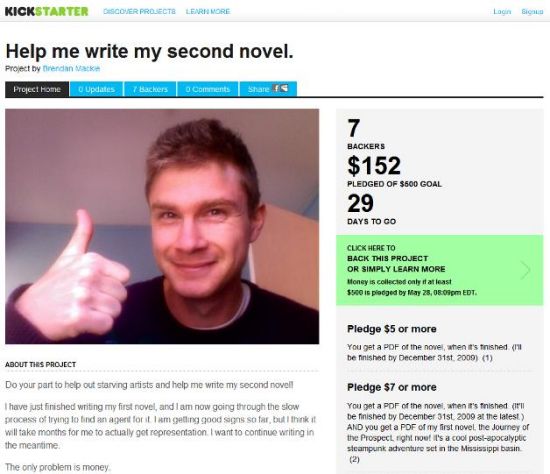Open Discover Projects menu link
Screen dimensions: 550x474
pyautogui.click(x=139, y=12)
